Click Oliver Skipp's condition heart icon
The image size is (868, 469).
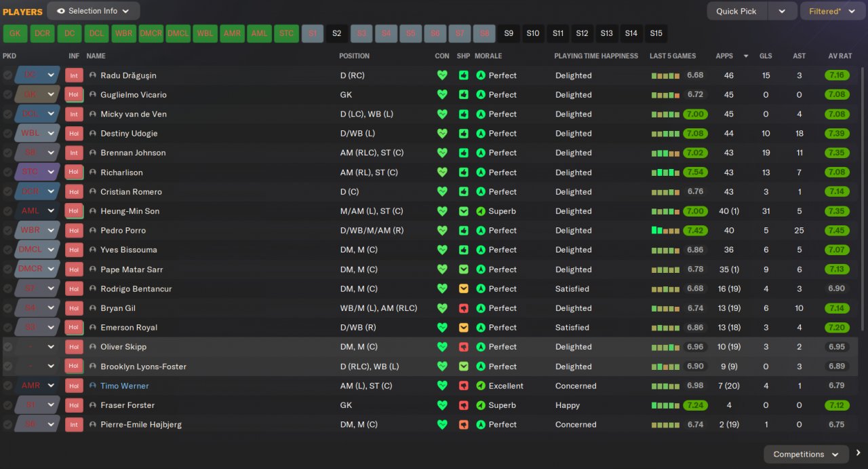tap(442, 347)
